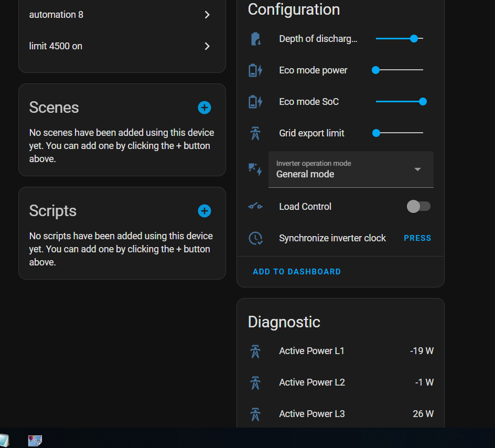Click the Depth of discharge battery icon

[x=255, y=39]
